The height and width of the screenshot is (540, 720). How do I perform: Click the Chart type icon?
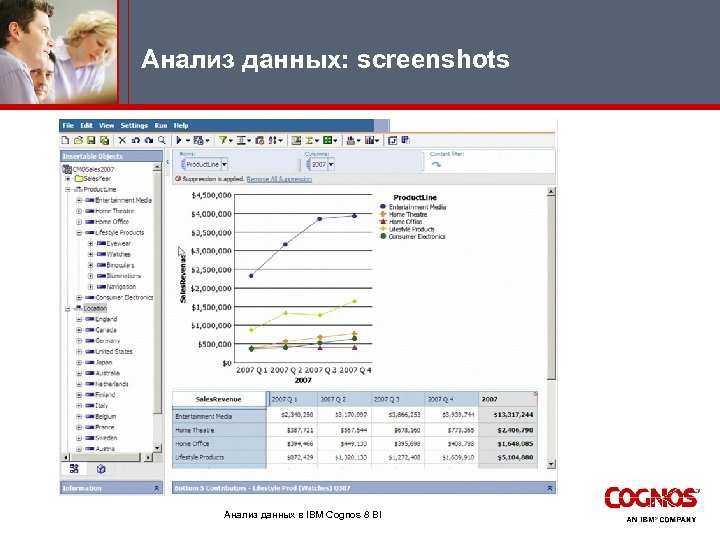pyautogui.click(x=351, y=140)
